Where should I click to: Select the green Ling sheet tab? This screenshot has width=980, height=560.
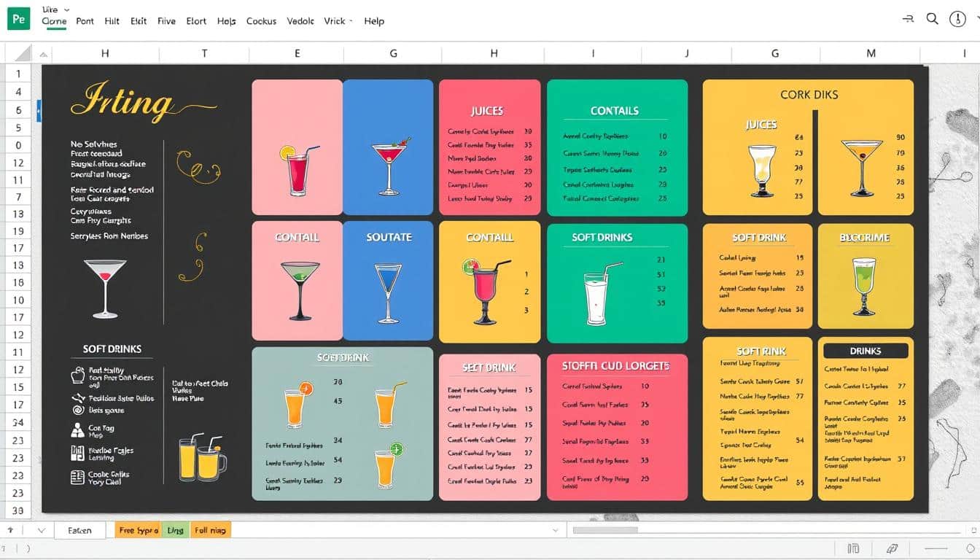tap(175, 530)
